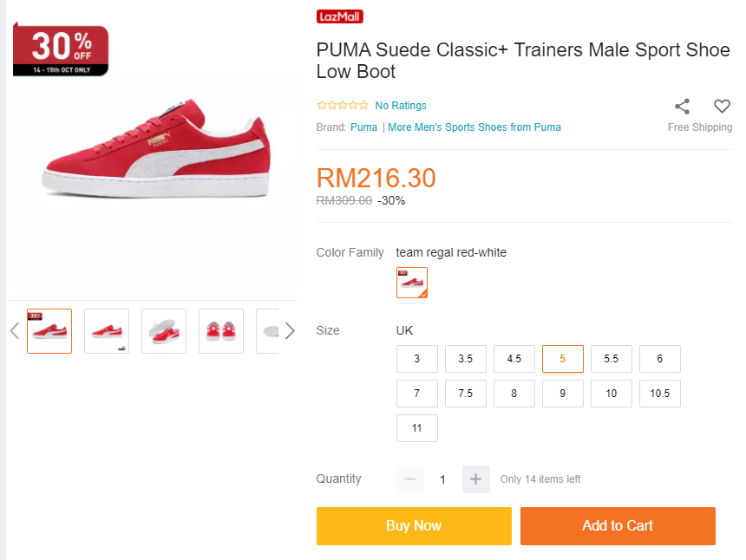
Task: Choose UK size 11
Action: (x=417, y=428)
